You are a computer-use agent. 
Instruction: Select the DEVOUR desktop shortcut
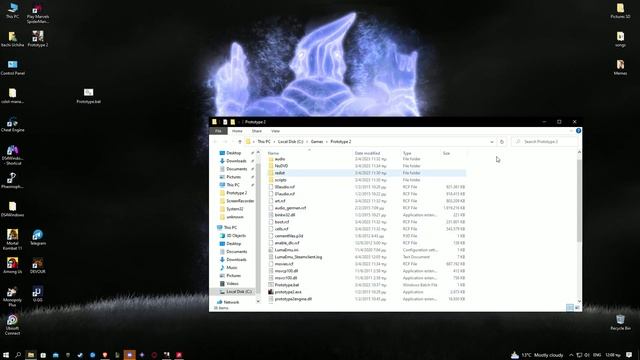coord(38,266)
